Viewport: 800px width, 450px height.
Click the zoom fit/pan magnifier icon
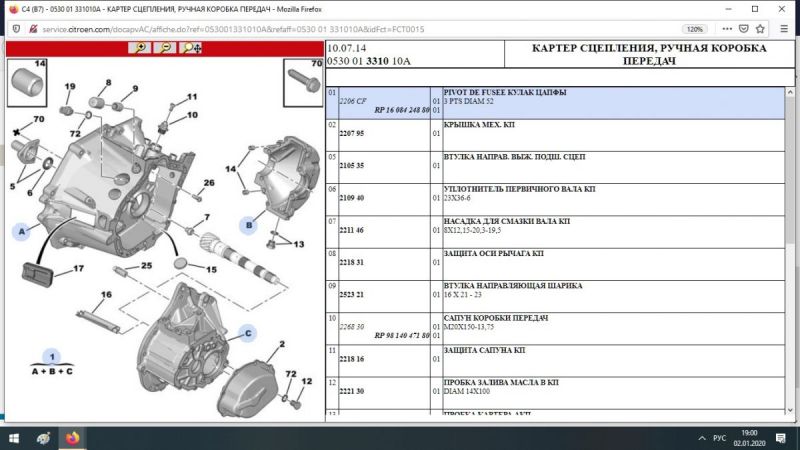point(191,48)
